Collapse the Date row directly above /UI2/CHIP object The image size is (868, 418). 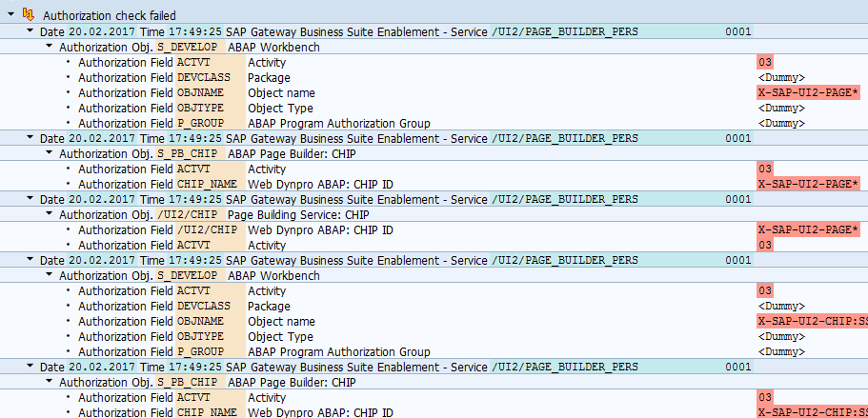[30, 199]
